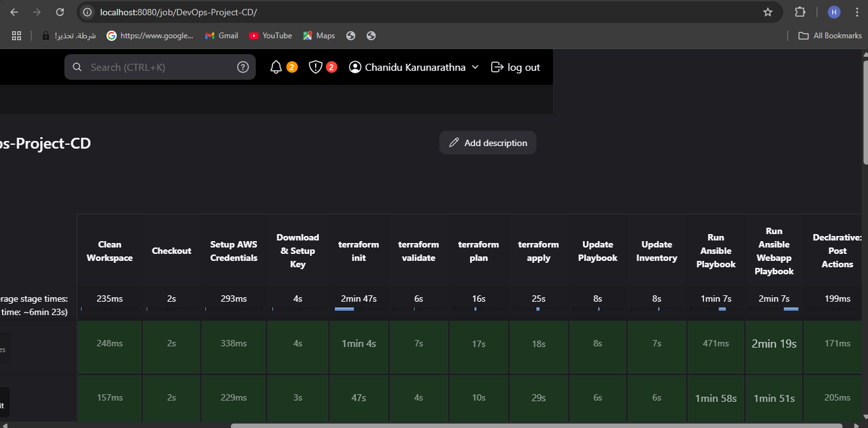Click the terraform init stage header
The image size is (868, 428).
coord(358,251)
